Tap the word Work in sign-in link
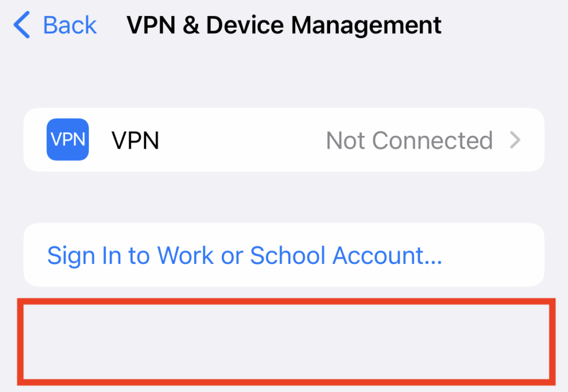This screenshot has width=568, height=392. point(185,255)
